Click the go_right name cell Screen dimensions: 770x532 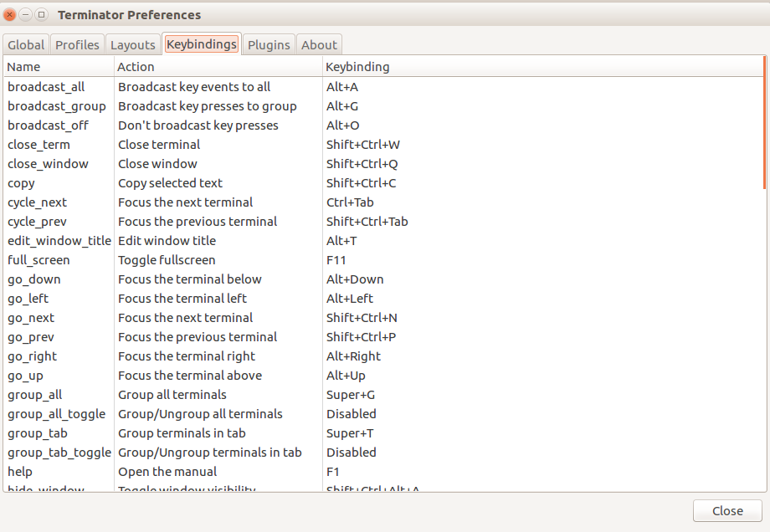(32, 356)
